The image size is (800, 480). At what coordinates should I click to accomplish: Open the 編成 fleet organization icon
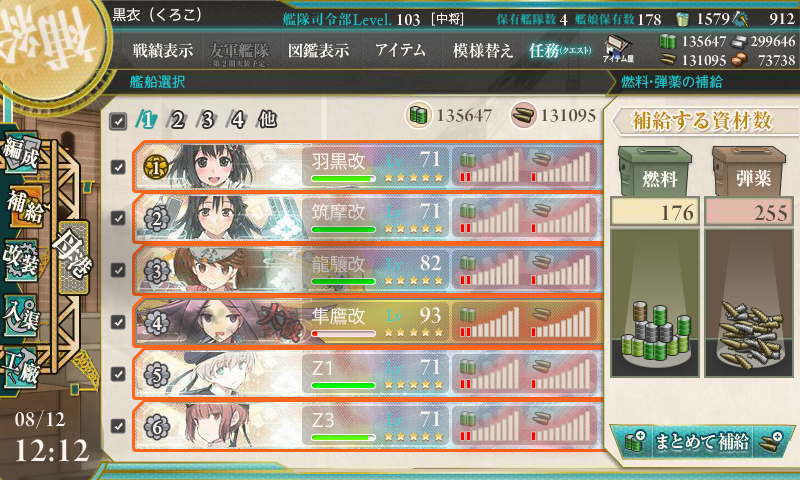21,153
